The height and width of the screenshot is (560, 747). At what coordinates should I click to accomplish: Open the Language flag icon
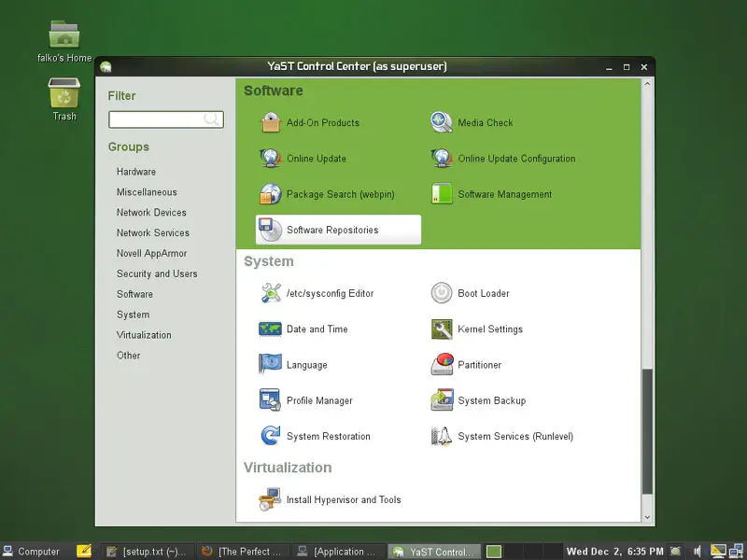(270, 364)
